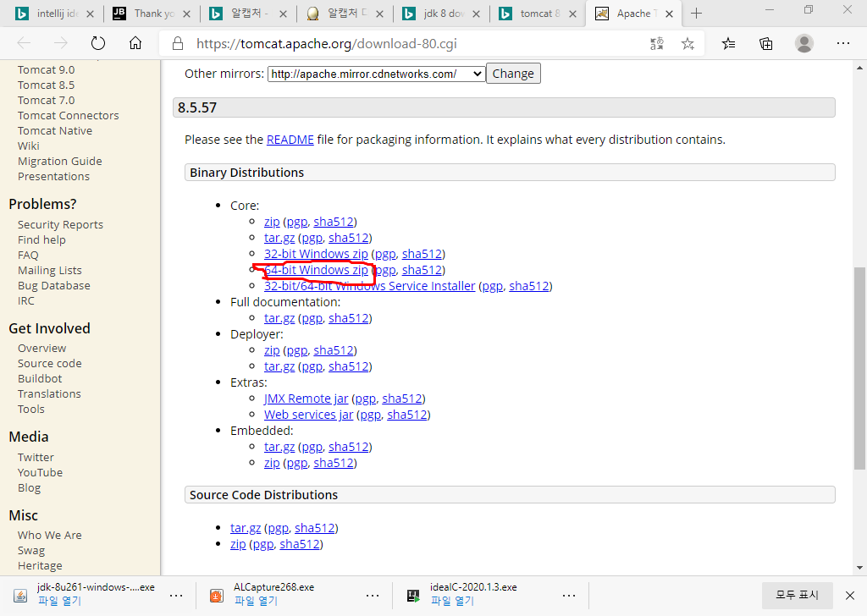The height and width of the screenshot is (616, 867).
Task: Open jdk-8u261 file link
Action: pyautogui.click(x=60, y=601)
